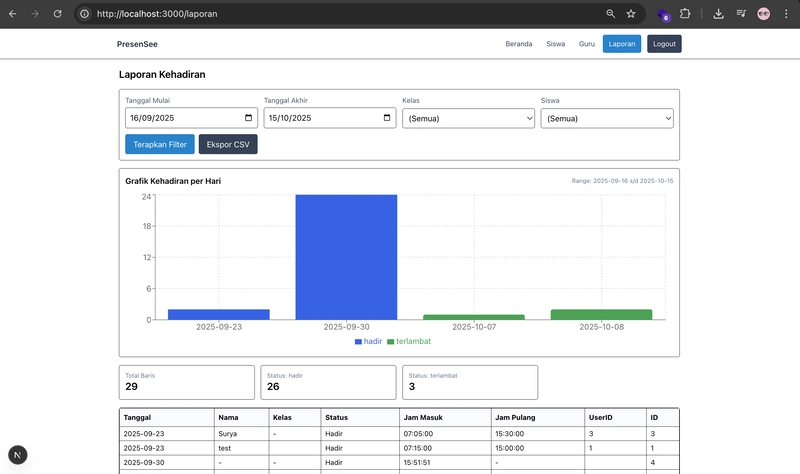Click the 2025-09-30 date table cell

tap(167, 462)
